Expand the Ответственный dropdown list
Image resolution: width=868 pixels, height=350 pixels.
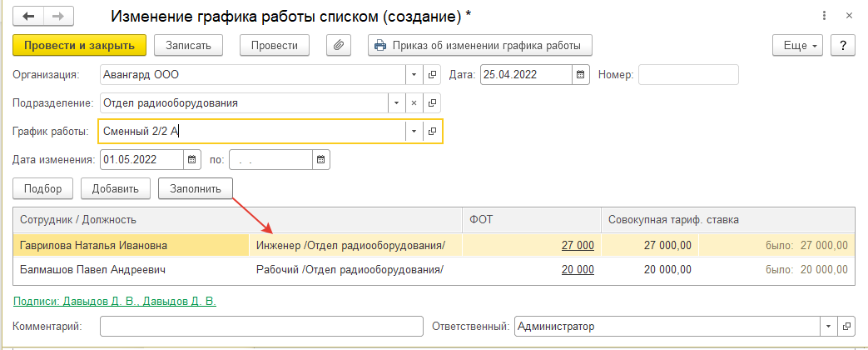coord(829,327)
